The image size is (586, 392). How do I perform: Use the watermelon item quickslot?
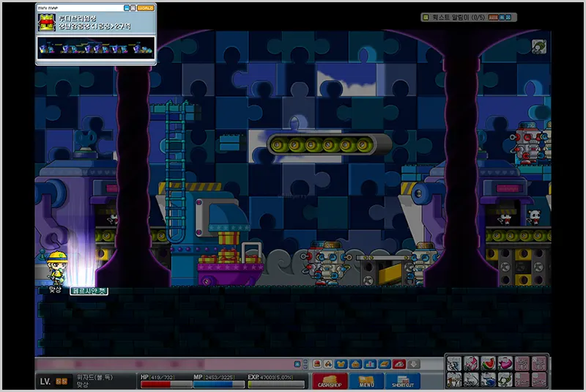tap(488, 363)
